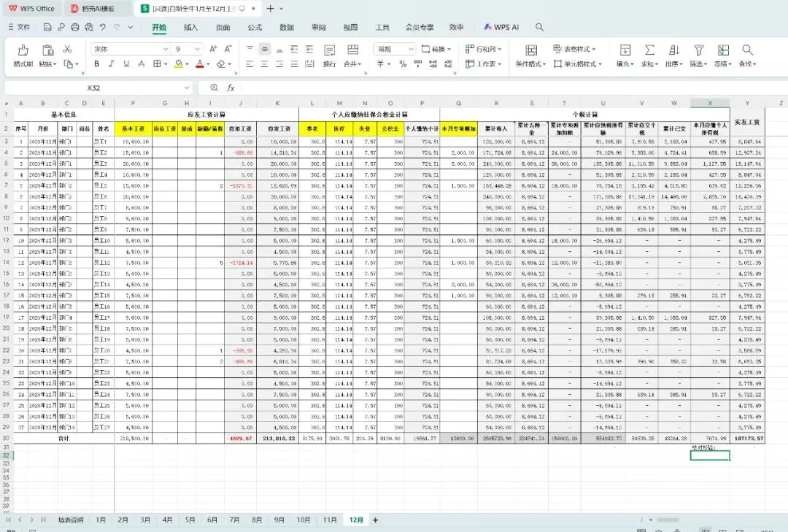Toggle middle vertical alignment button

click(x=264, y=49)
